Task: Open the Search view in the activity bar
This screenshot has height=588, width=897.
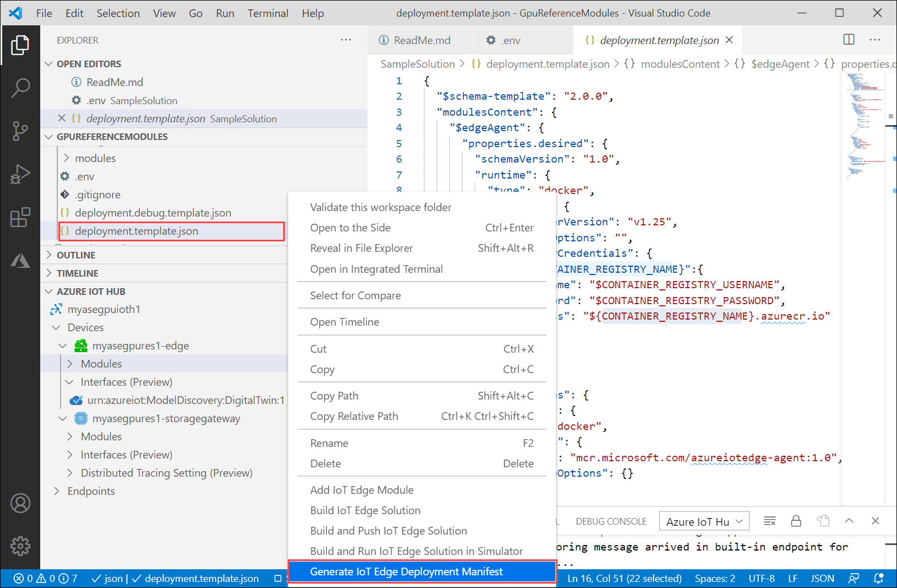Action: point(20,88)
